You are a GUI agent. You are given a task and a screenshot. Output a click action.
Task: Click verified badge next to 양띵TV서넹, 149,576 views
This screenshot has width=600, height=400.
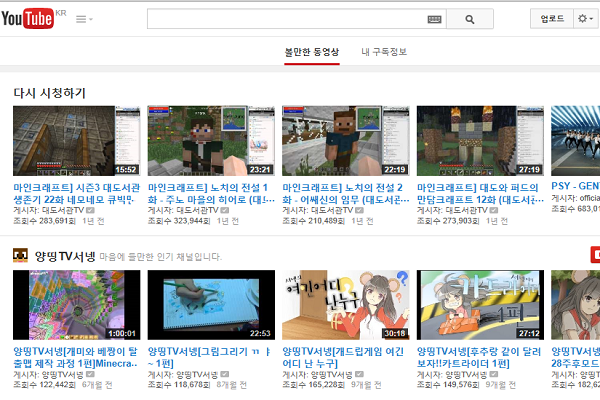click(494, 374)
